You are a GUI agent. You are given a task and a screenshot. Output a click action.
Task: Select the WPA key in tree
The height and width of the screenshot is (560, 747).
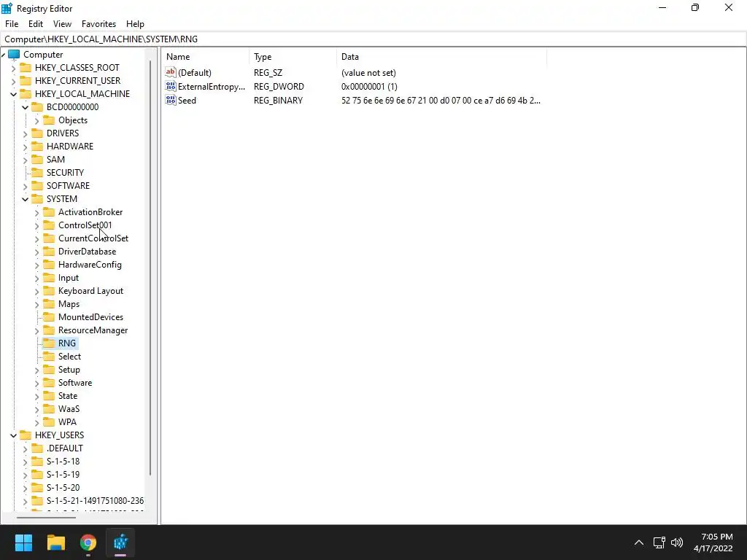67,422
